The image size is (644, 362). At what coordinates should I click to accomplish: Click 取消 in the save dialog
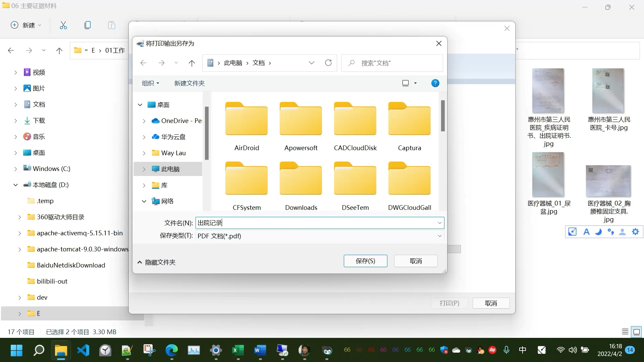pyautogui.click(x=416, y=261)
